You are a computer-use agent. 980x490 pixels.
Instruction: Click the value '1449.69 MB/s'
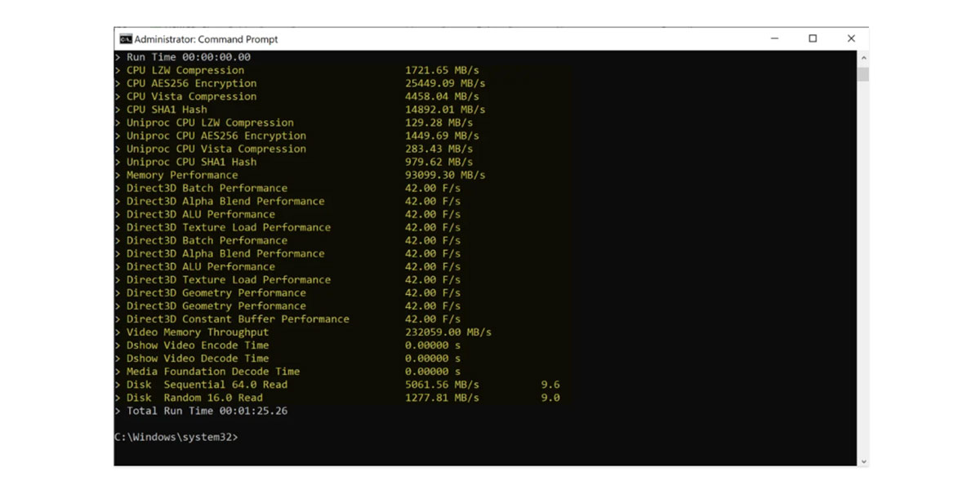point(442,136)
